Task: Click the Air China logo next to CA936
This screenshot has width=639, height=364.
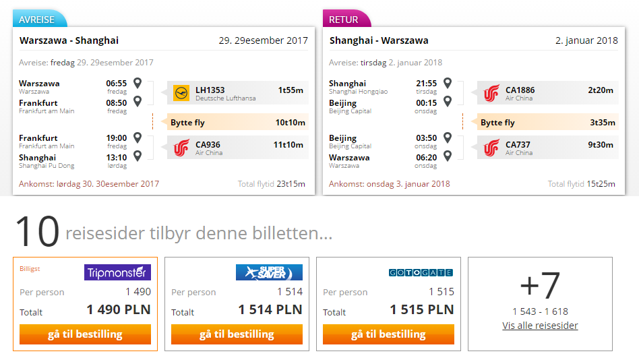Action: pos(181,148)
